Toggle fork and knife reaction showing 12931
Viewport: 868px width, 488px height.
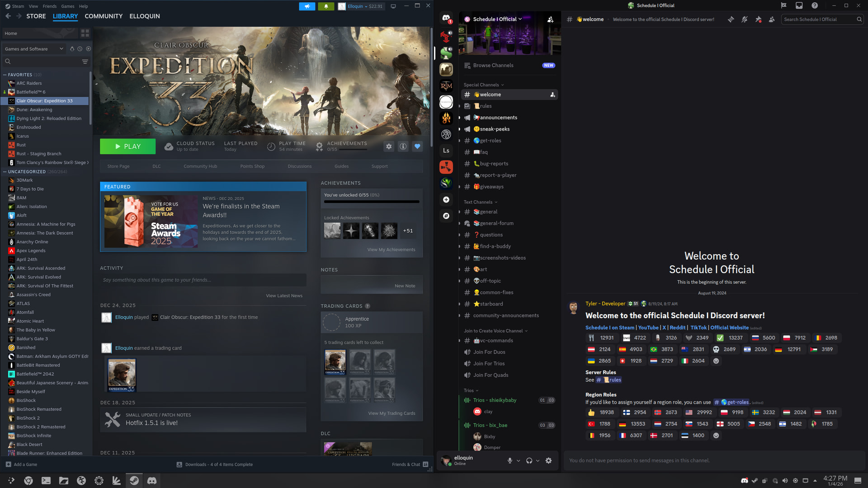pos(601,338)
